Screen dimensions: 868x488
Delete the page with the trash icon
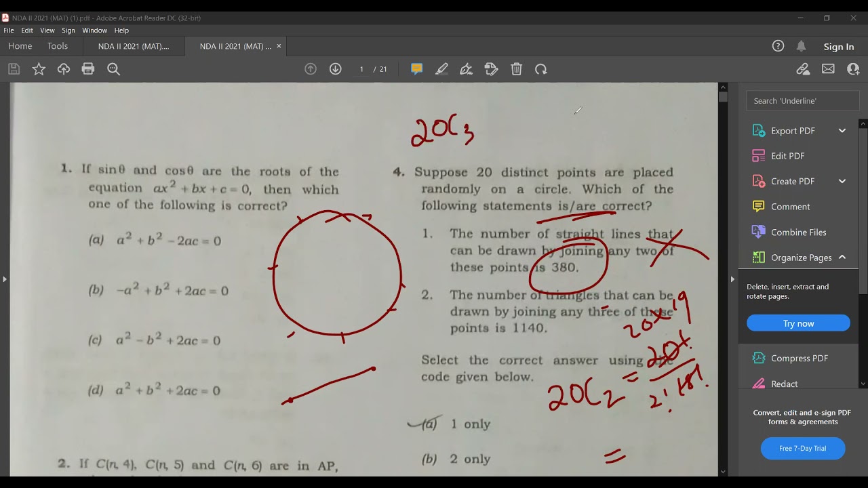tap(516, 69)
